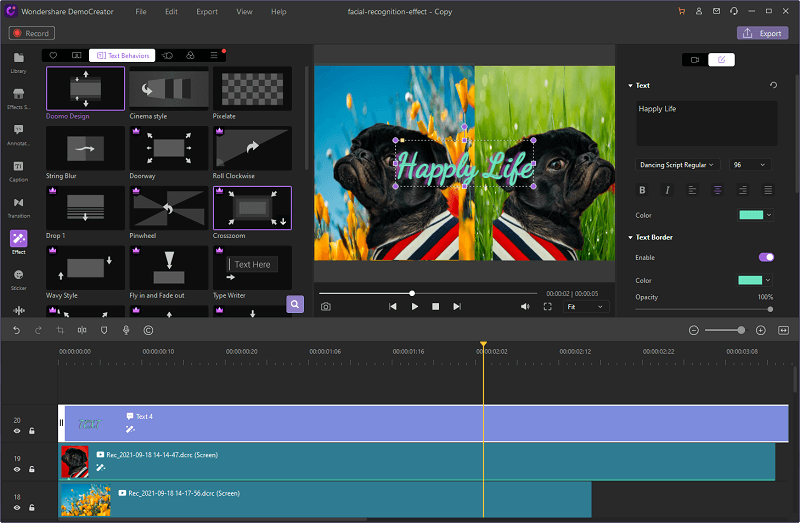Hide track 18 with the eye icon
800x523 pixels.
click(17, 507)
